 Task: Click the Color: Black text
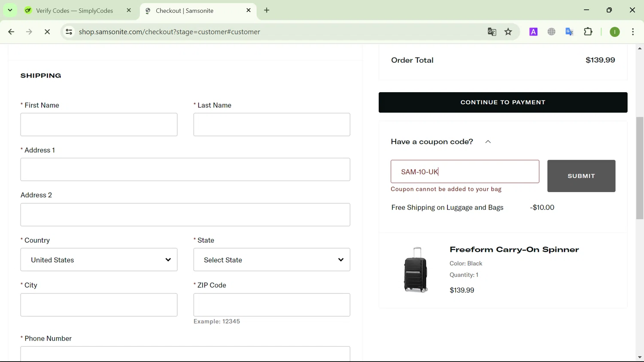(466, 263)
